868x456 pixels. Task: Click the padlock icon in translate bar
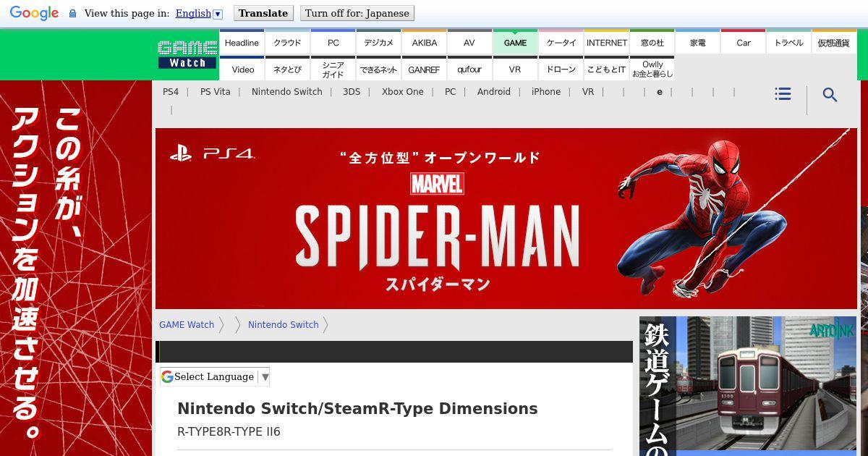coord(72,13)
